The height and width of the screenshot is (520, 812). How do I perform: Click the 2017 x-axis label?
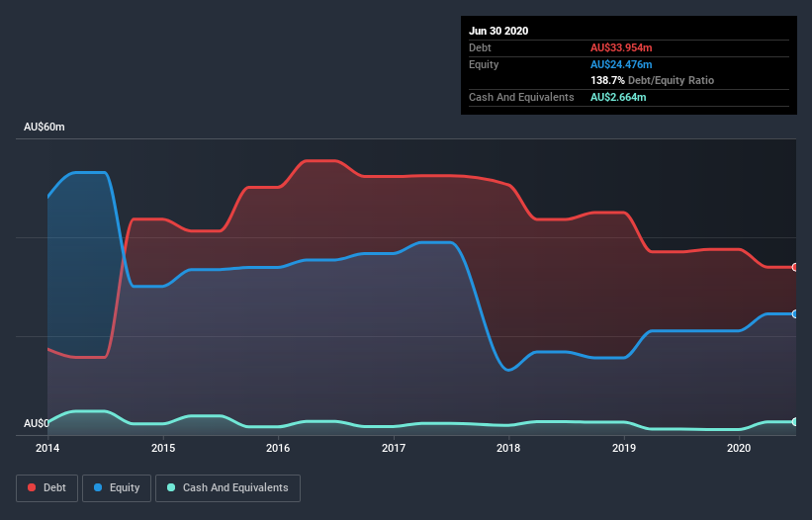pos(394,448)
